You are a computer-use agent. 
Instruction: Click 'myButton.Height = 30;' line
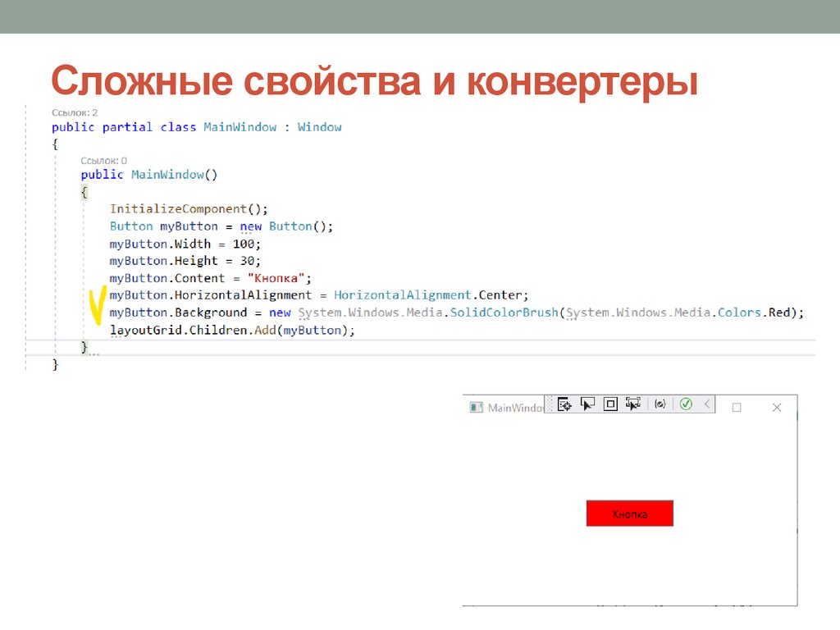[x=185, y=261]
